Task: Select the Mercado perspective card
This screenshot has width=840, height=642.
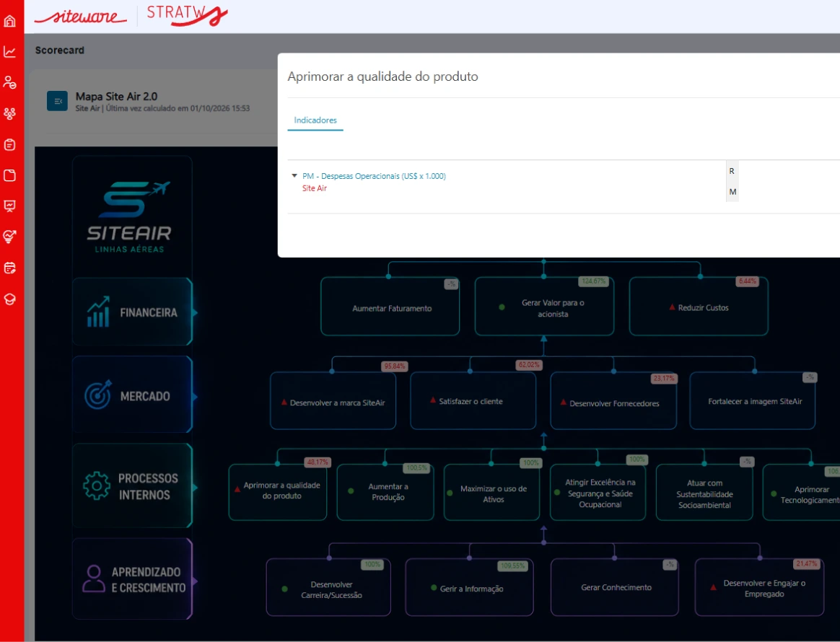Action: point(132,395)
